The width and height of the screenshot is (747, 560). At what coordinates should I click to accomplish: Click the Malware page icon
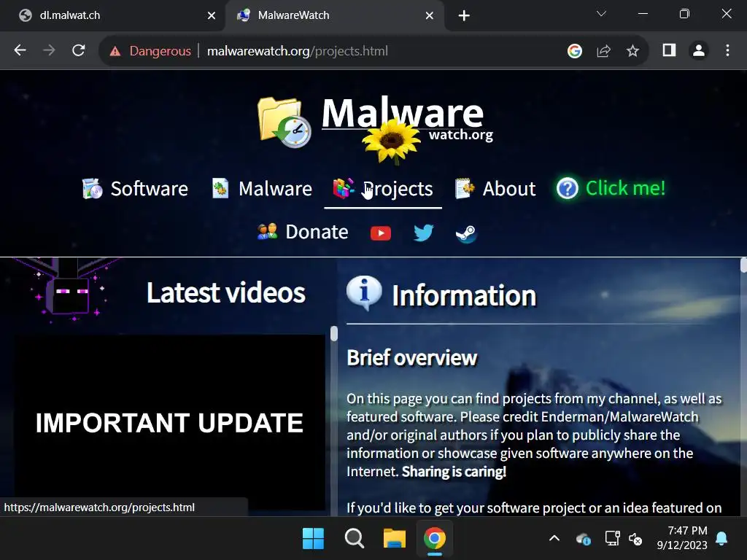(x=220, y=188)
